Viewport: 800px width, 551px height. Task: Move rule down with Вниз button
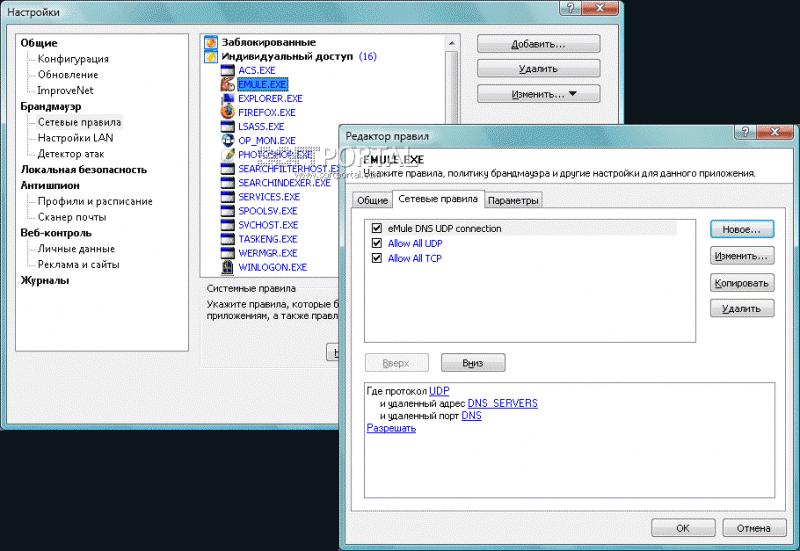(x=473, y=363)
